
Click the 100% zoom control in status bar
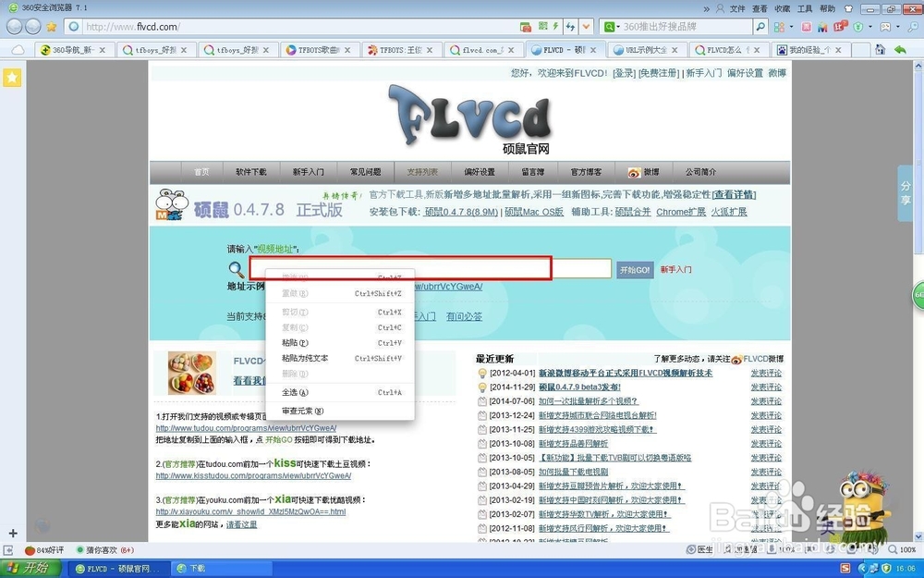point(902,549)
